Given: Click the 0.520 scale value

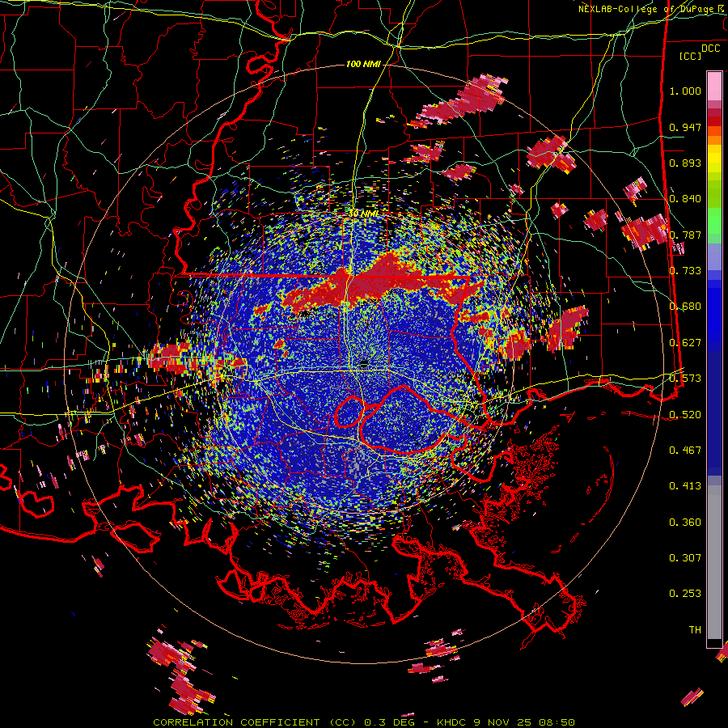Looking at the screenshot, I should click(685, 415).
